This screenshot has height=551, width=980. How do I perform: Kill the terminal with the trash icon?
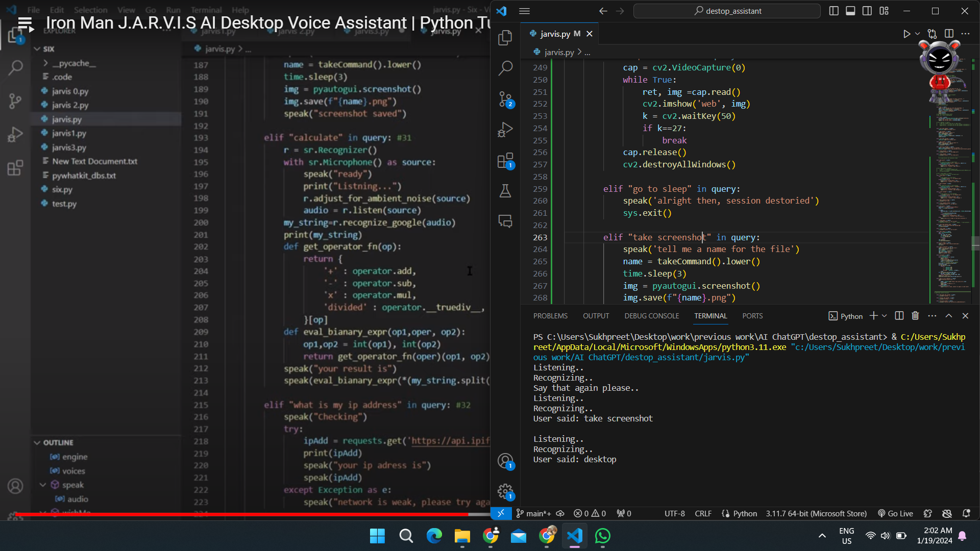pyautogui.click(x=915, y=316)
